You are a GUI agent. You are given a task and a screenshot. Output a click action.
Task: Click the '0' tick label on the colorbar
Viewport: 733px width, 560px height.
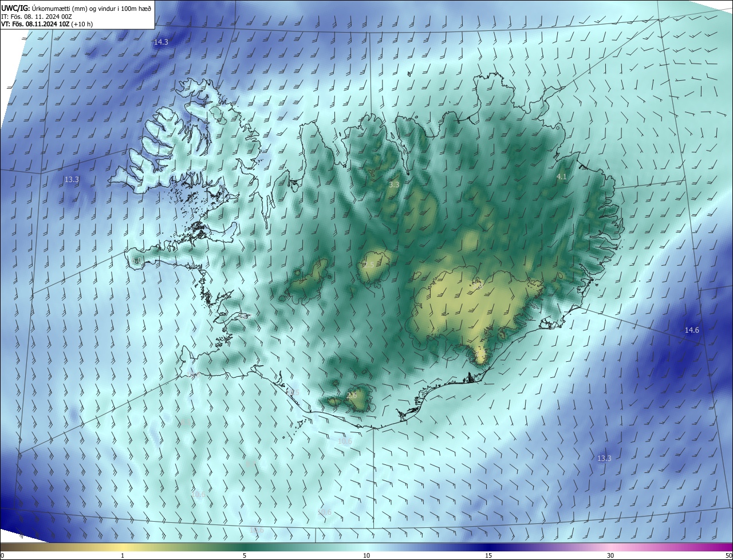coord(2,555)
